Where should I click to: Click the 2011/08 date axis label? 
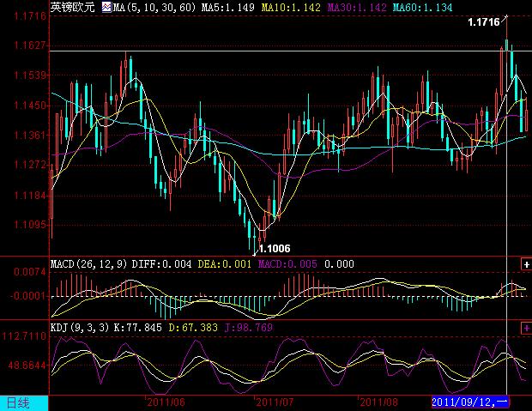378,402
